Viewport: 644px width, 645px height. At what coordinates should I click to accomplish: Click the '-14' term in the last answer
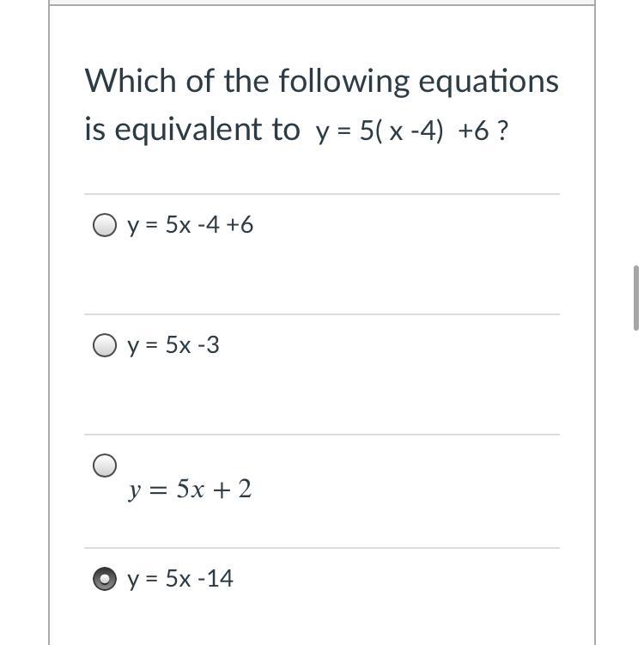216,580
